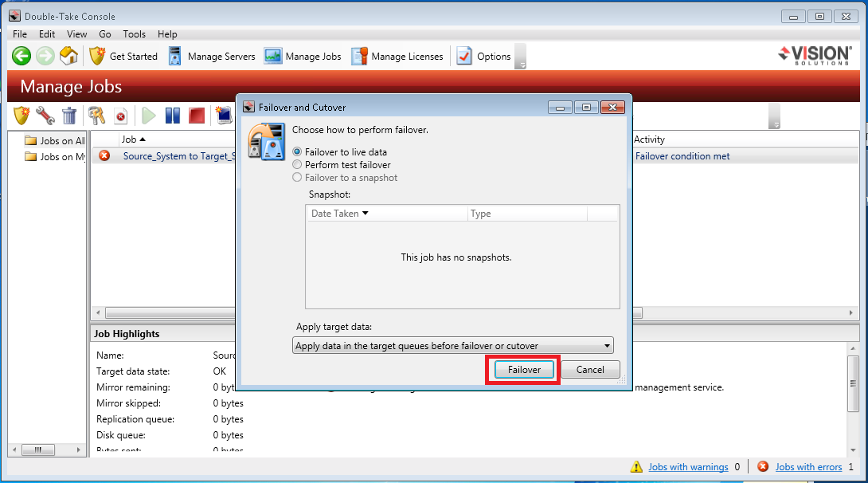Image resolution: width=868 pixels, height=483 pixels.
Task: Sort snapshots by Date Taken column
Action: (340, 214)
